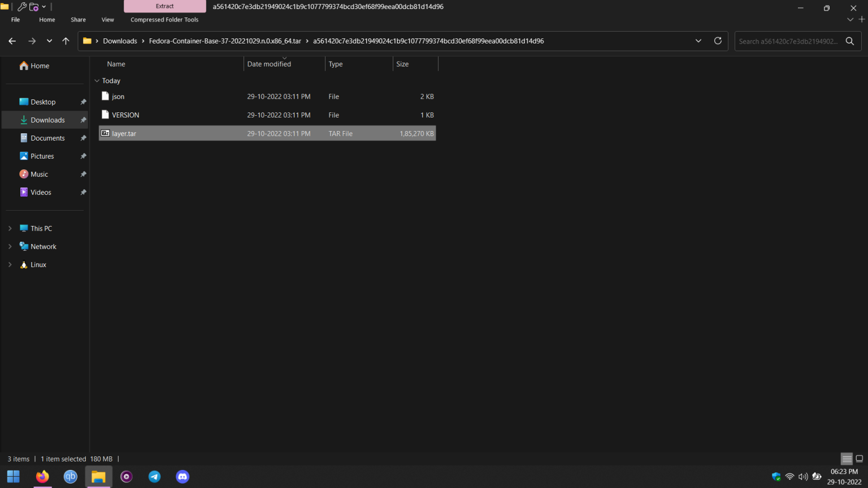Open the address bar history dropdown

point(698,41)
